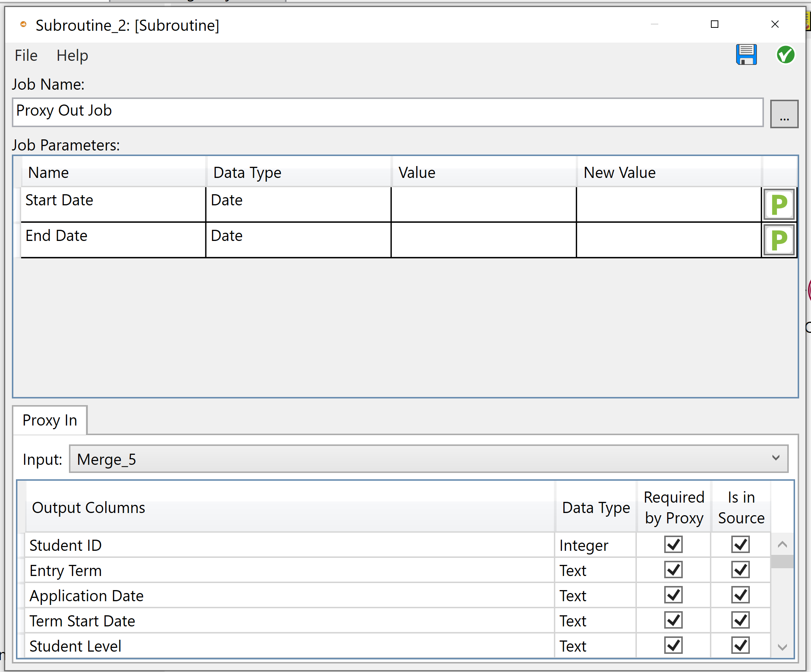The width and height of the screenshot is (811, 672).
Task: Open the Help menu
Action: tap(72, 55)
